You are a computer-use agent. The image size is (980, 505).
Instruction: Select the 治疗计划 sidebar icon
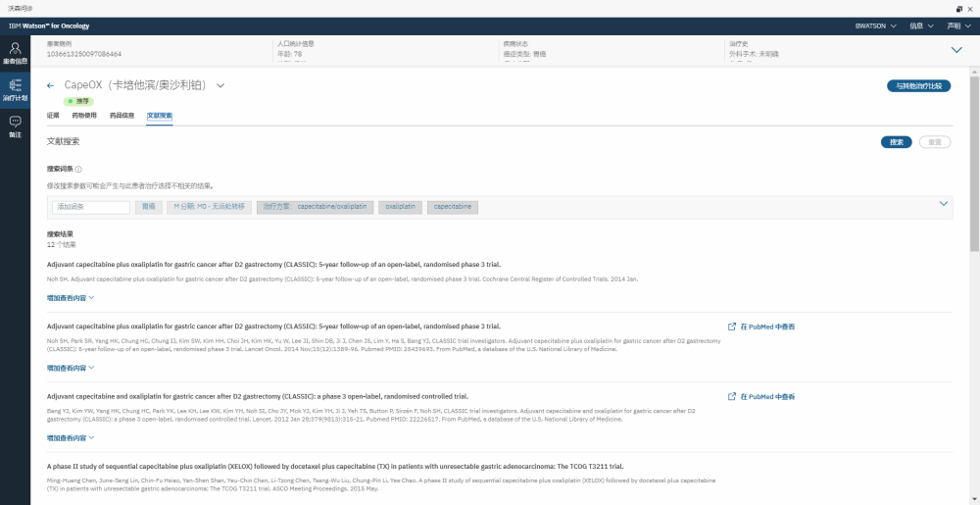point(15,90)
